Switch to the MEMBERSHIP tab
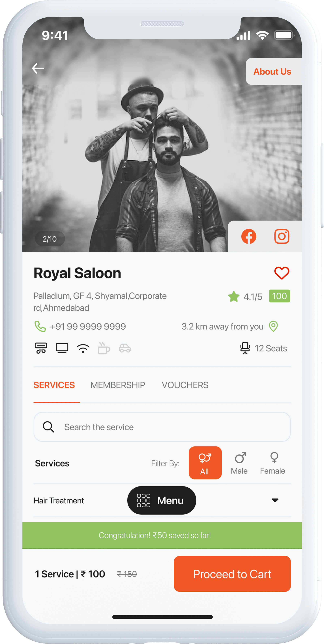Screen dimensions: 324x644 pos(118,385)
